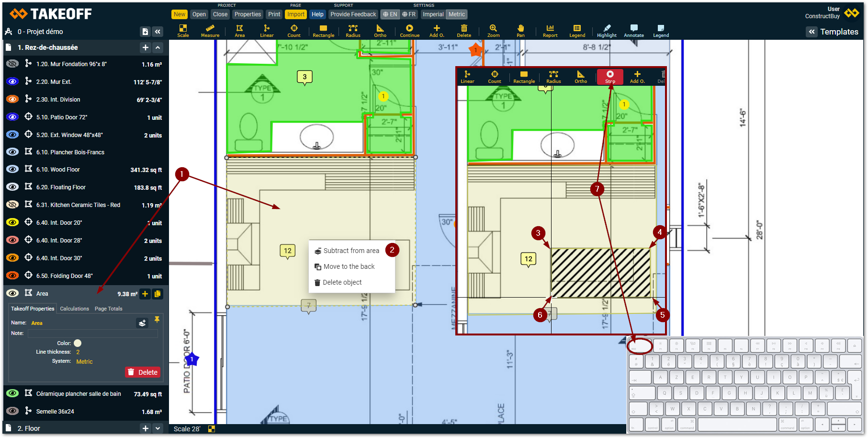Select the Highlight tool
Image resolution: width=868 pixels, height=438 pixels.
607,31
